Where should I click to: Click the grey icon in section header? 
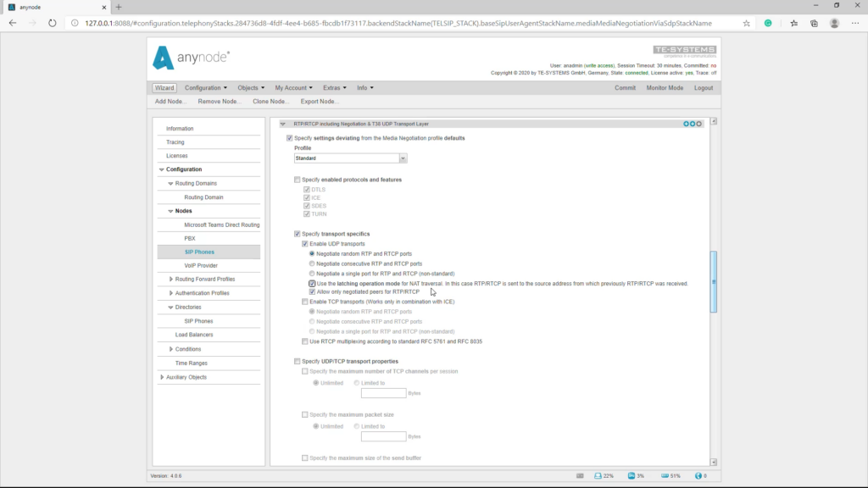point(699,124)
